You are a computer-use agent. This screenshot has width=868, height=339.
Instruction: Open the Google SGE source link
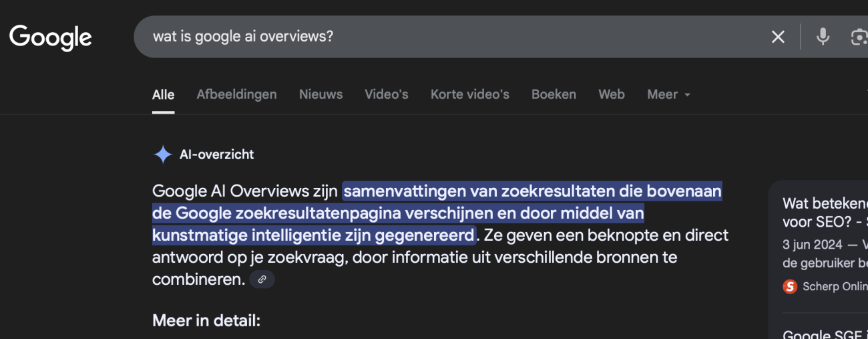pyautogui.click(x=825, y=334)
